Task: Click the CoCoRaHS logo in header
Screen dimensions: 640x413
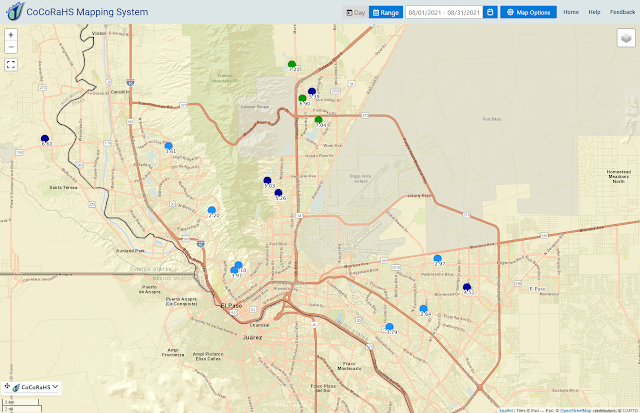Action: [x=15, y=11]
